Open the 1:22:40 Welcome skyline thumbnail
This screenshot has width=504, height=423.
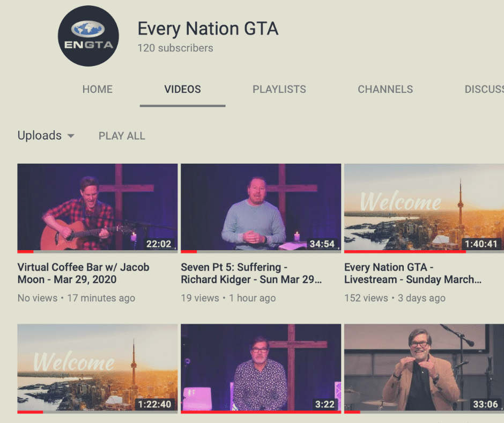[98, 369]
